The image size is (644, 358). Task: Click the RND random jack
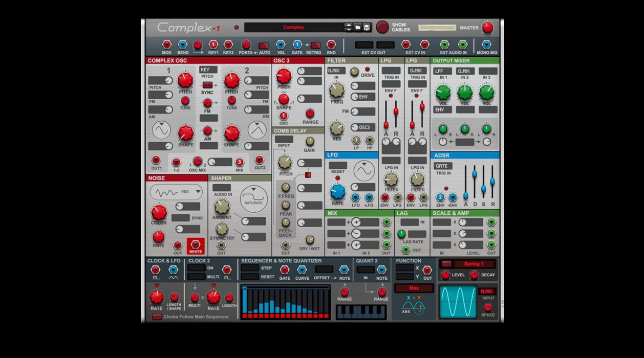331,45
